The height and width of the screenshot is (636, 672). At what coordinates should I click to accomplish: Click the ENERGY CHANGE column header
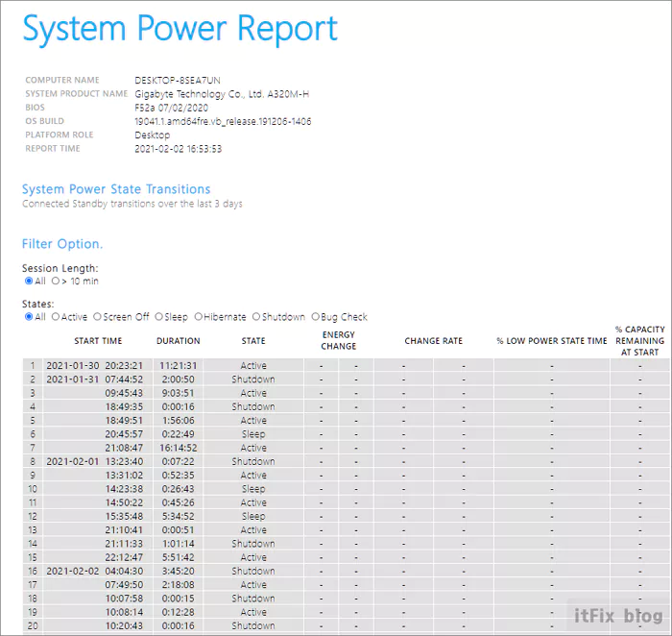[x=339, y=340]
